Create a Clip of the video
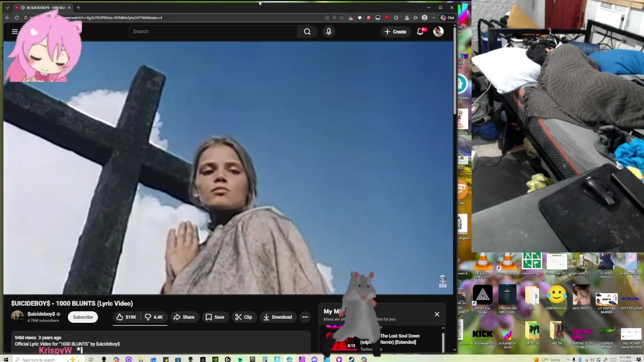 pyautogui.click(x=244, y=317)
